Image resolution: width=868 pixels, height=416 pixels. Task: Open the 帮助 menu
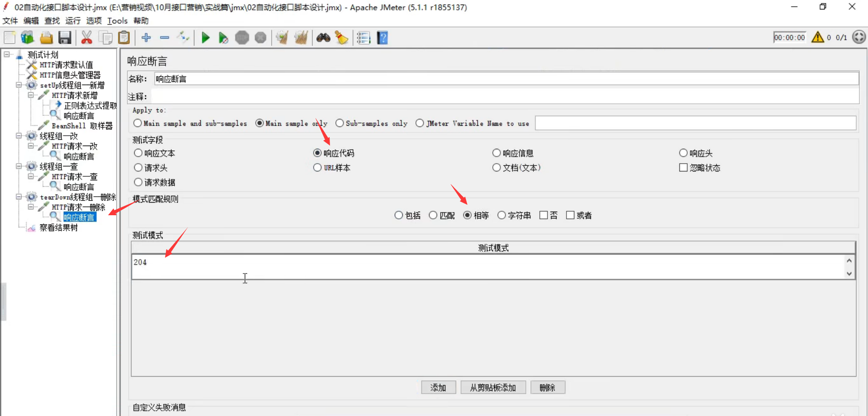click(x=141, y=21)
